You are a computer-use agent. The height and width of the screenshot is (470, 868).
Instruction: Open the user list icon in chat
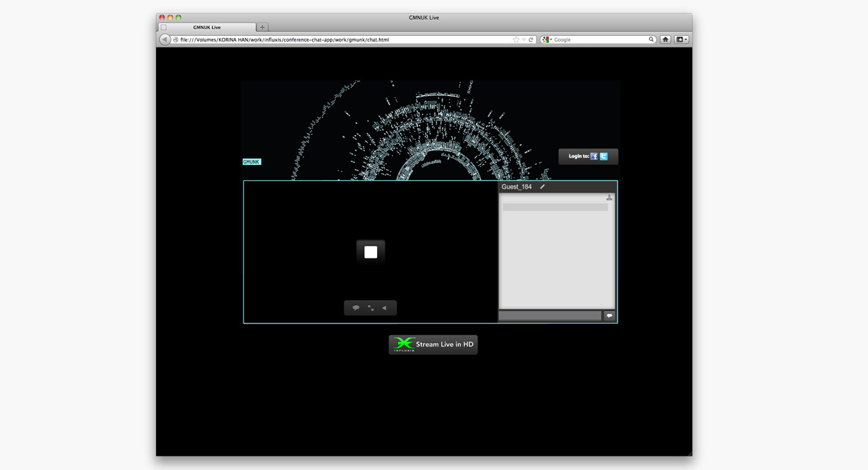609,197
